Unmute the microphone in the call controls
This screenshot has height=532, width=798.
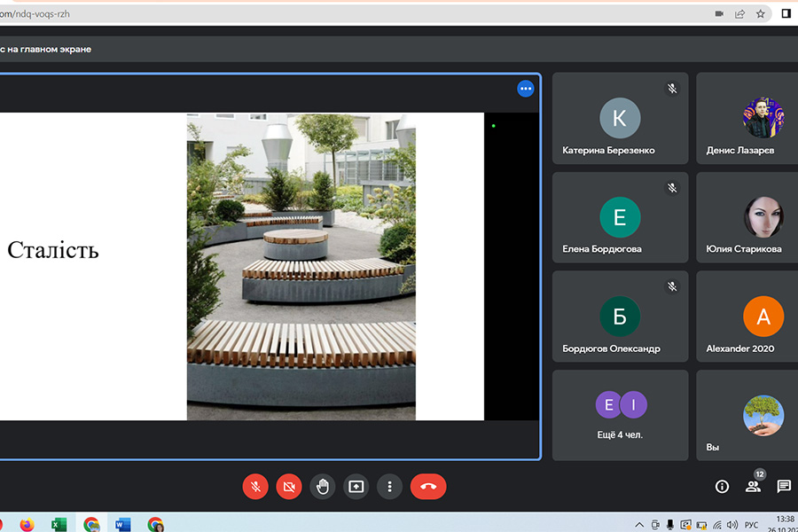point(255,487)
